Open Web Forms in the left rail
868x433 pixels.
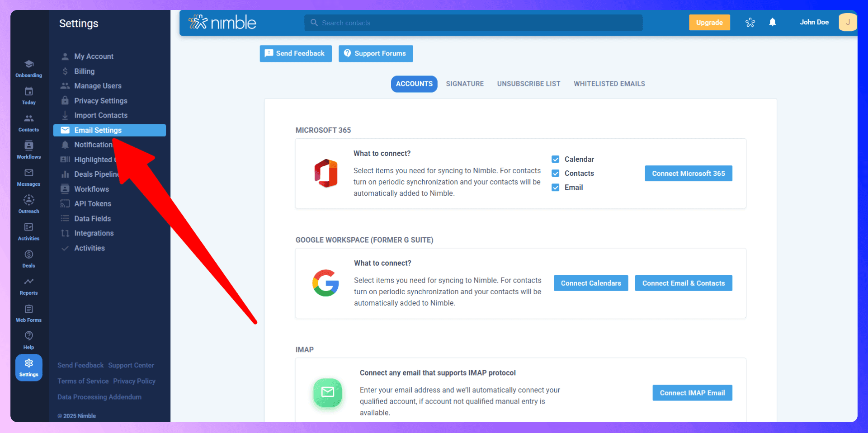(28, 313)
